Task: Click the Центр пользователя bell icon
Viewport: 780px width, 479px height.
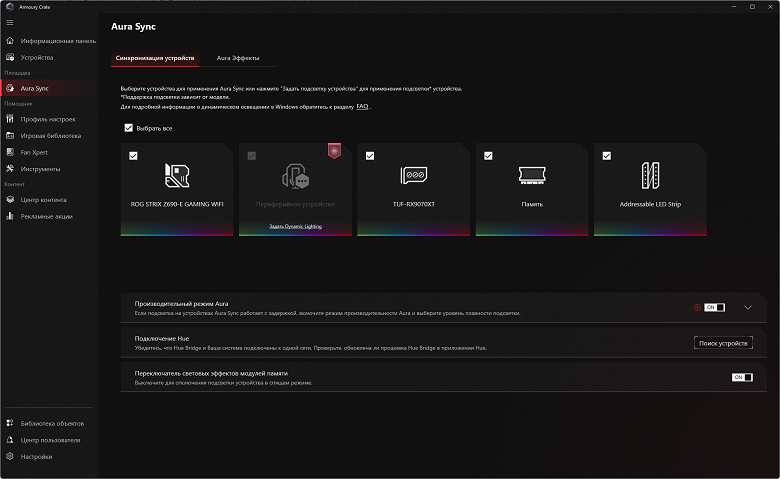Action: tap(10, 440)
